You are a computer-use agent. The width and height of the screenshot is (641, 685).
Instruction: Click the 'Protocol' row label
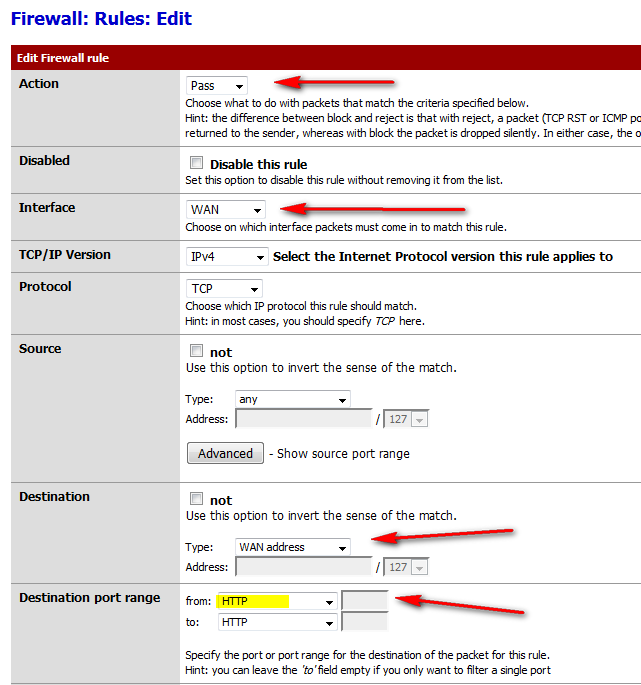coord(45,287)
